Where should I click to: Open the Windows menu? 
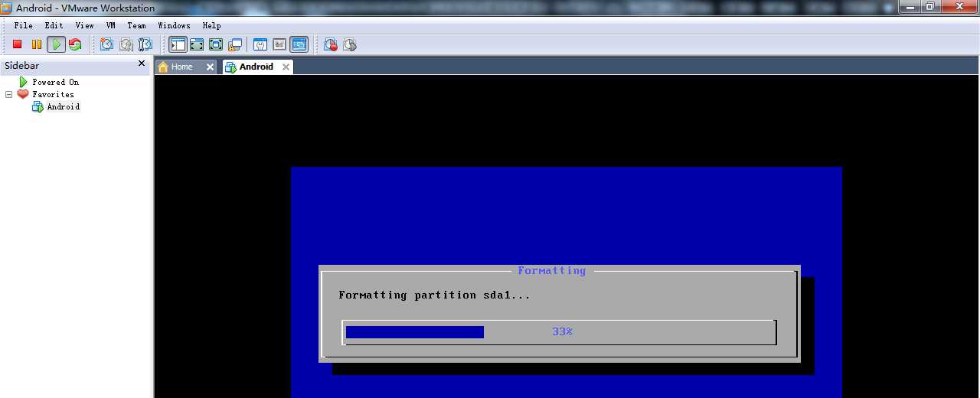174,25
